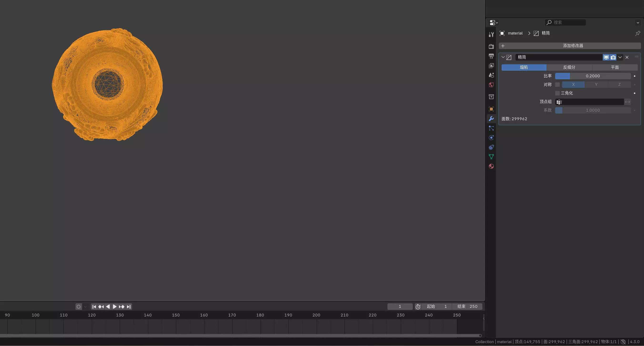This screenshot has height=346, width=644.
Task: Open the editor type dropdown
Action: point(493,22)
